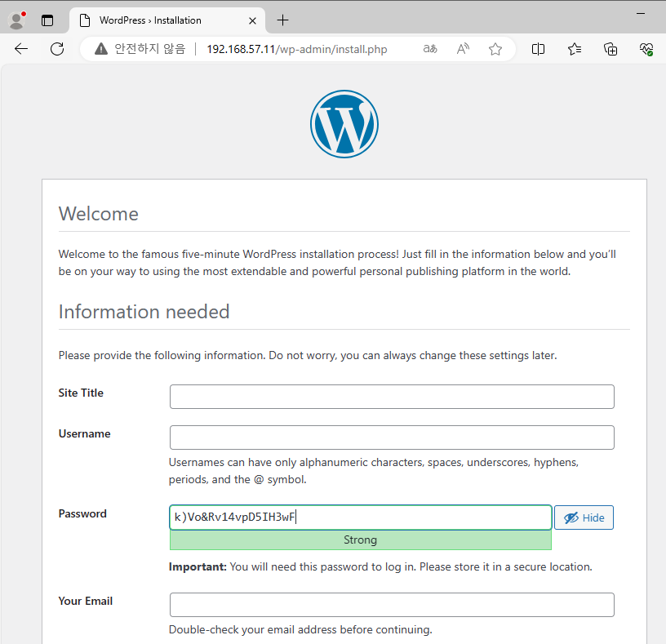Click the not secure warning icon

coord(101,49)
